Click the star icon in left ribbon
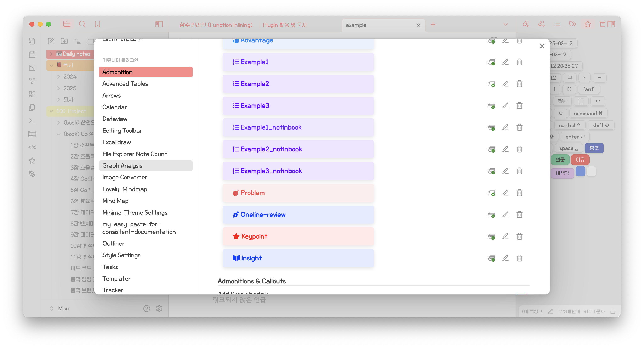 coord(32,161)
